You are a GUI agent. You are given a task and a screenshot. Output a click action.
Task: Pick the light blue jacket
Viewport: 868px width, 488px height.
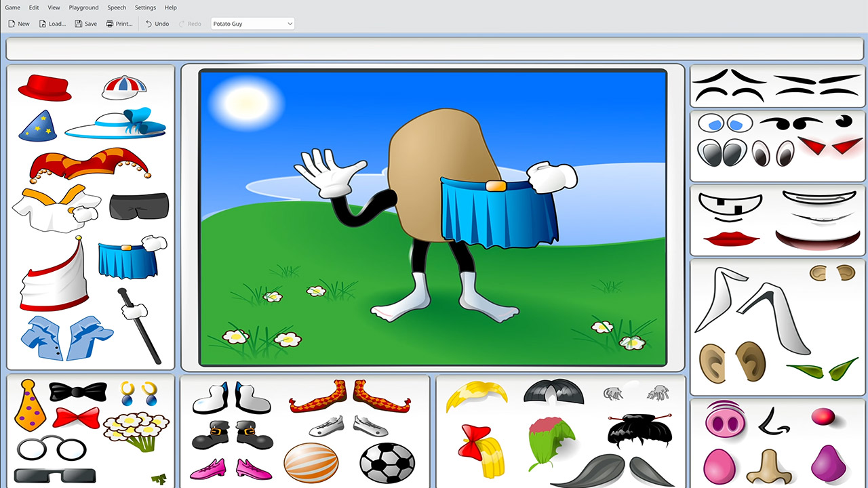[x=66, y=337]
